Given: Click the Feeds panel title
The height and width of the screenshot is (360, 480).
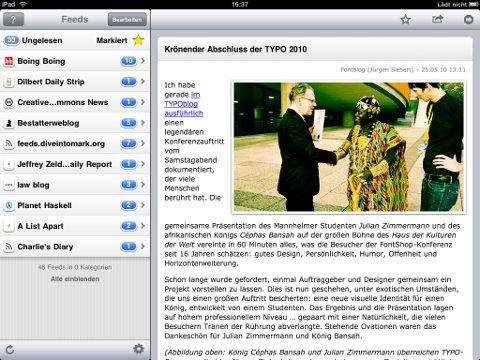Looking at the screenshot, I should (75, 20).
